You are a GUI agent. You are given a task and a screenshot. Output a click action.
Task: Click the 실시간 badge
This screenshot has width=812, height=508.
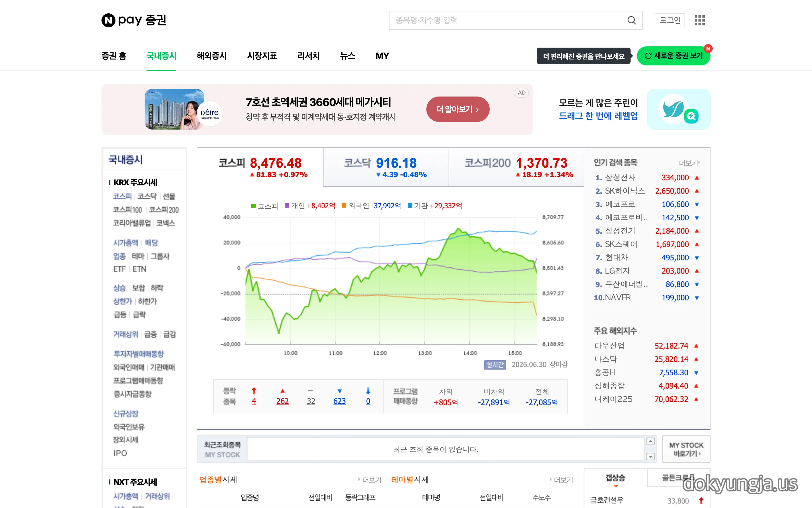pyautogui.click(x=495, y=364)
